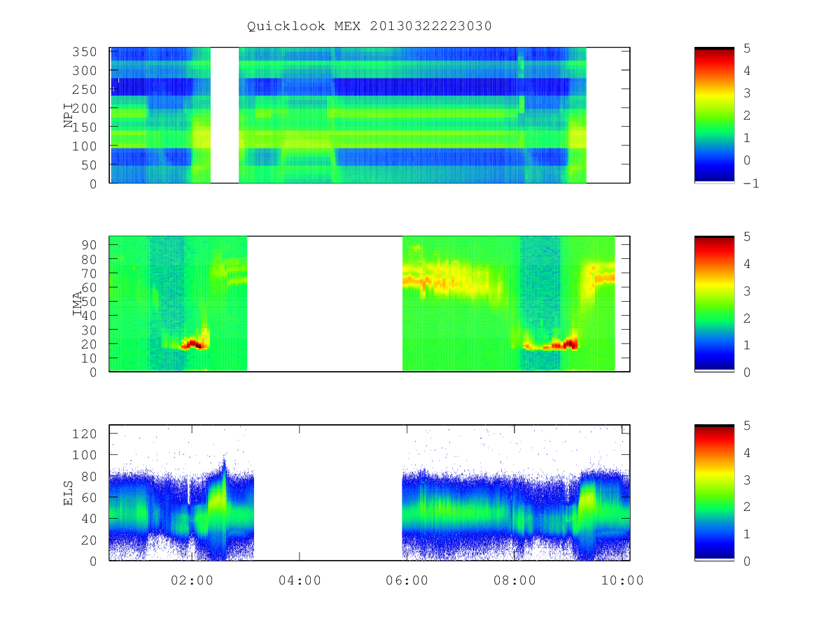840x630 pixels.
Task: Click the 06:00 time tick label
Action: pos(407,580)
